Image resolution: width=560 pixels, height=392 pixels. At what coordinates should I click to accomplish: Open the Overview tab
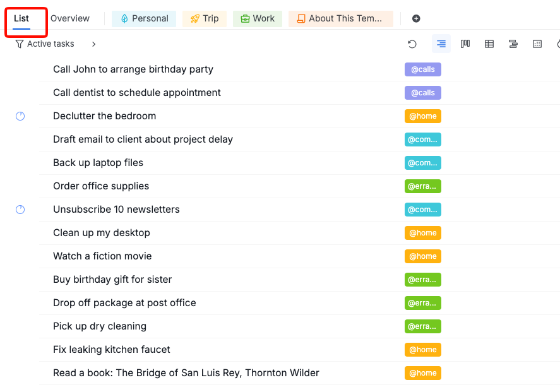click(70, 18)
